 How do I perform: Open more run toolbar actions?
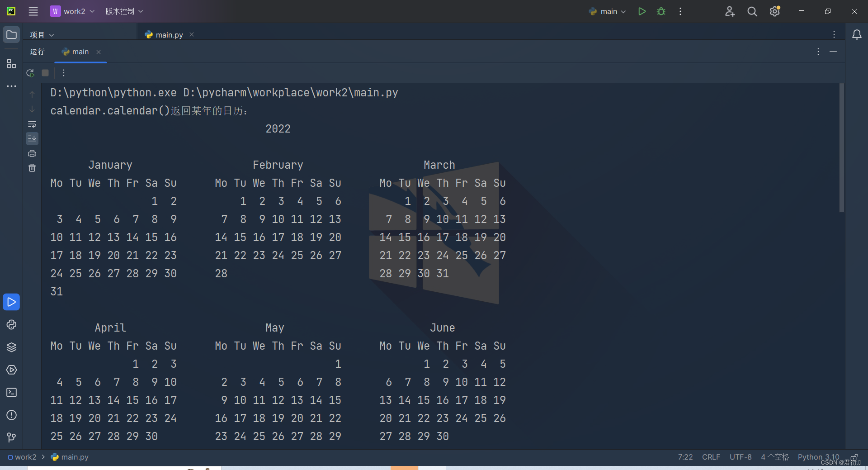[64, 73]
